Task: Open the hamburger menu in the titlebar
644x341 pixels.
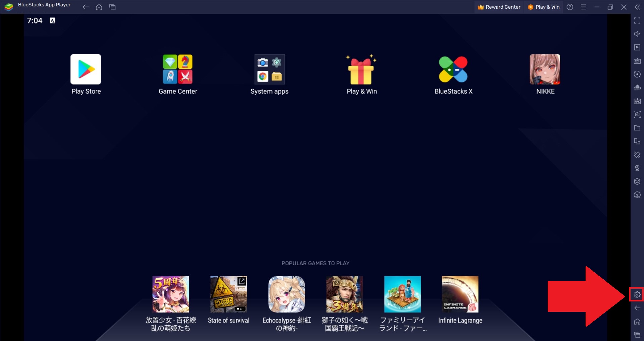Action: click(583, 7)
